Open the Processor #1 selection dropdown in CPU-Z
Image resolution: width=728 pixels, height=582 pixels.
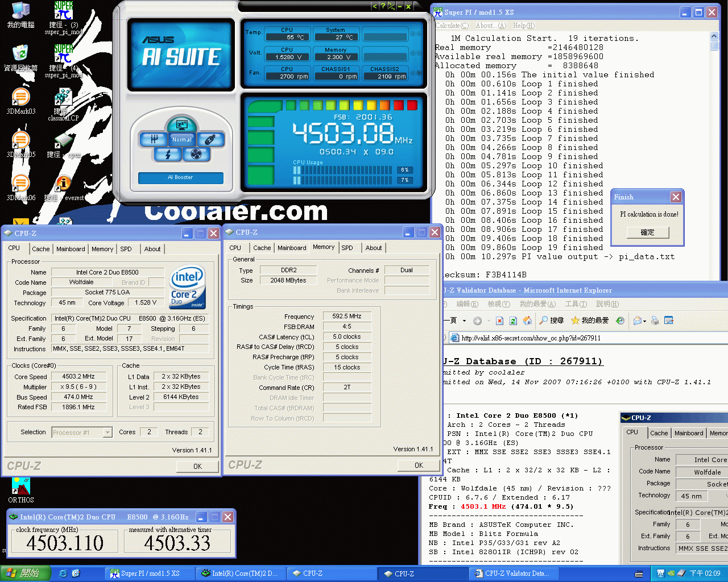point(107,433)
